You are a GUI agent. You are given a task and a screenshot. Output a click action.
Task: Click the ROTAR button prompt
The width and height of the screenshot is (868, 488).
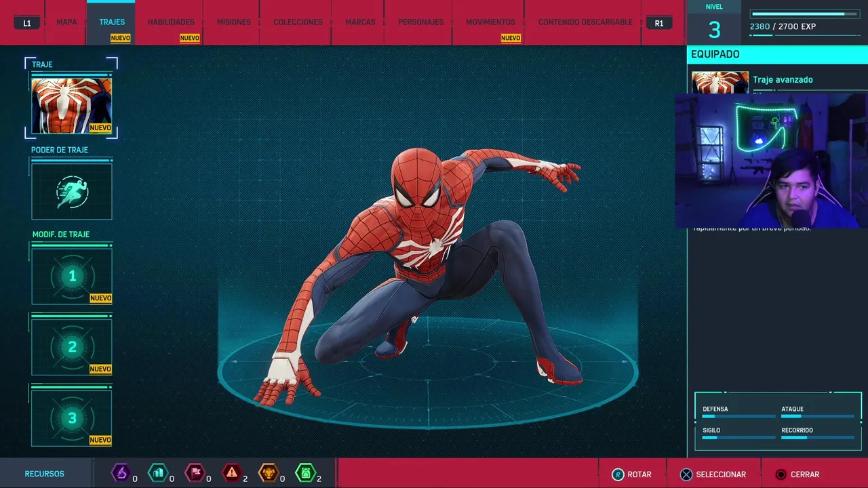point(631,474)
